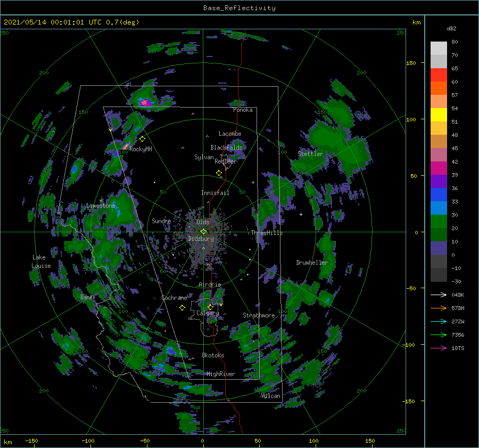Click the red swatch in dBZ scale

tap(439, 75)
